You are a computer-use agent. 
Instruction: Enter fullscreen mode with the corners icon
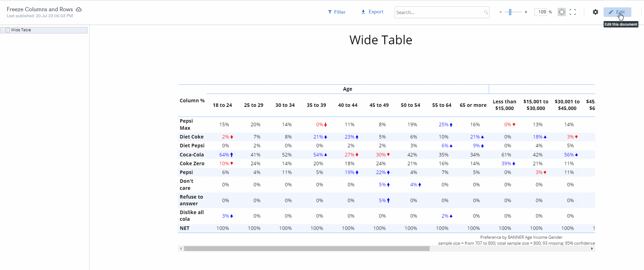(x=573, y=12)
